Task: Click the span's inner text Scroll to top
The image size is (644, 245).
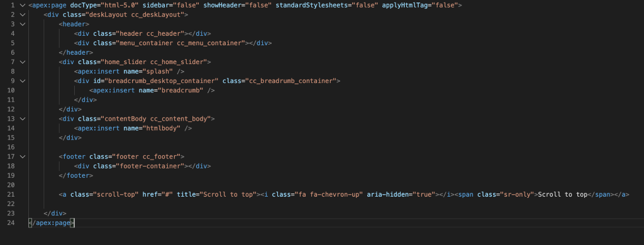Action: click(x=562, y=194)
